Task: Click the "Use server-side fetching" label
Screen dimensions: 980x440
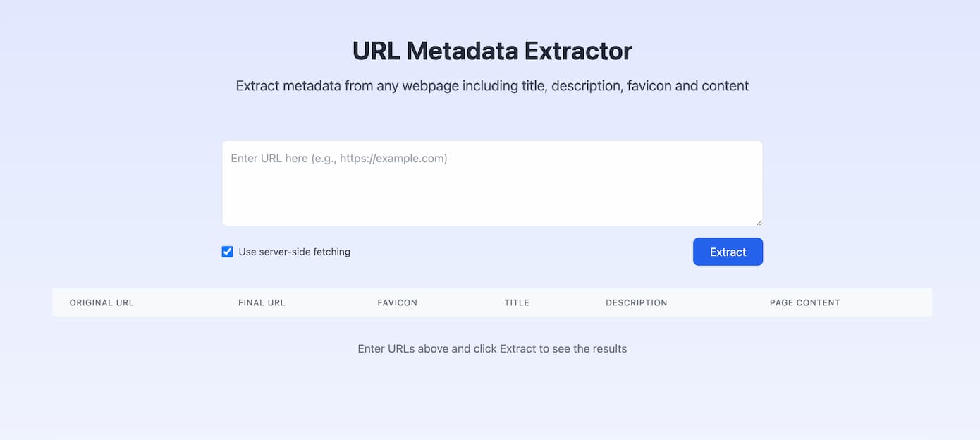Action: tap(294, 252)
